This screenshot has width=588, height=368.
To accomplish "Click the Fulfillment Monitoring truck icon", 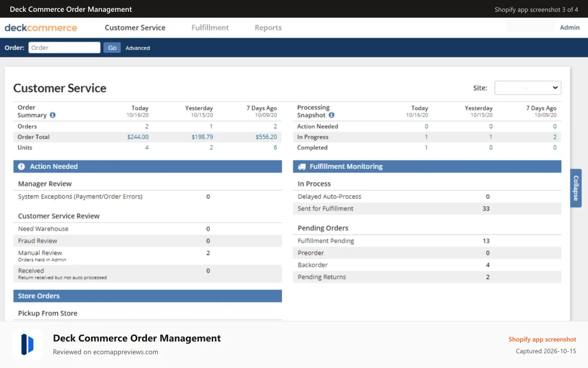I will pos(302,167).
